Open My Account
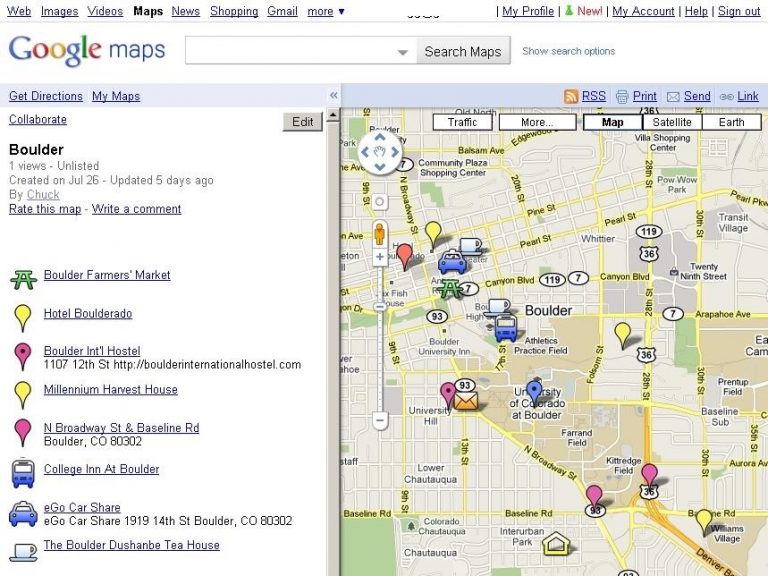This screenshot has height=576, width=768. point(643,11)
